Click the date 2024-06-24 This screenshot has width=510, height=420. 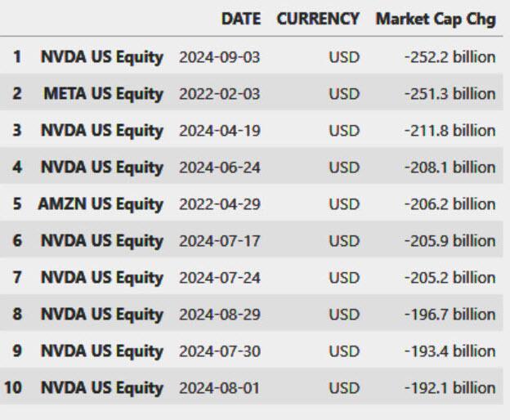click(x=219, y=168)
